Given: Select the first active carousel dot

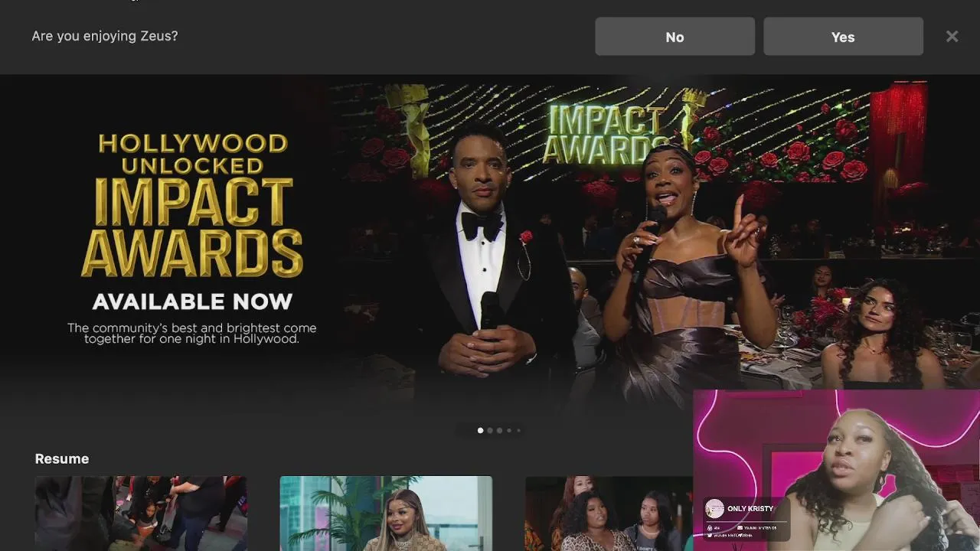Looking at the screenshot, I should pos(480,430).
